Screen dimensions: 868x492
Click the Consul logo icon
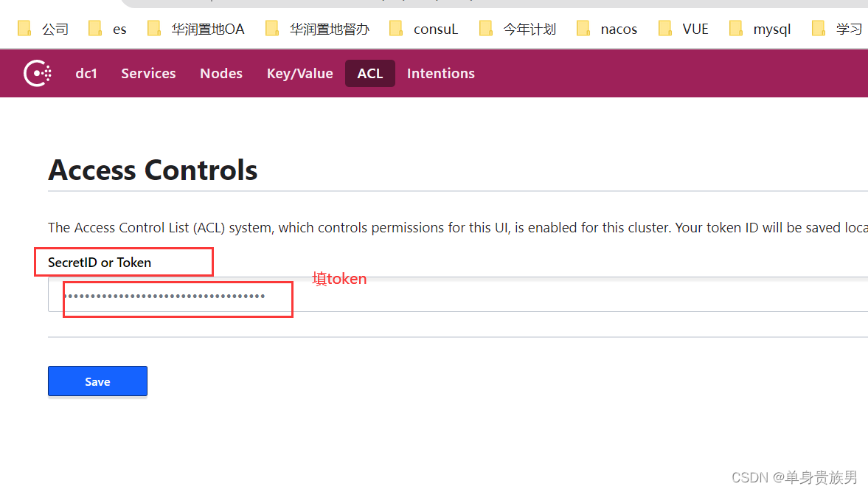click(37, 73)
